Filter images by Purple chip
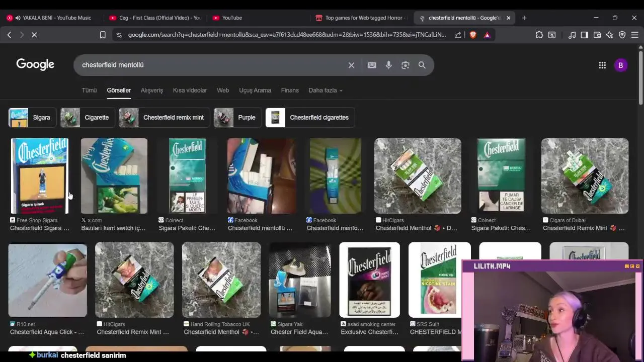Image resolution: width=644 pixels, height=362 pixels. pos(237,118)
